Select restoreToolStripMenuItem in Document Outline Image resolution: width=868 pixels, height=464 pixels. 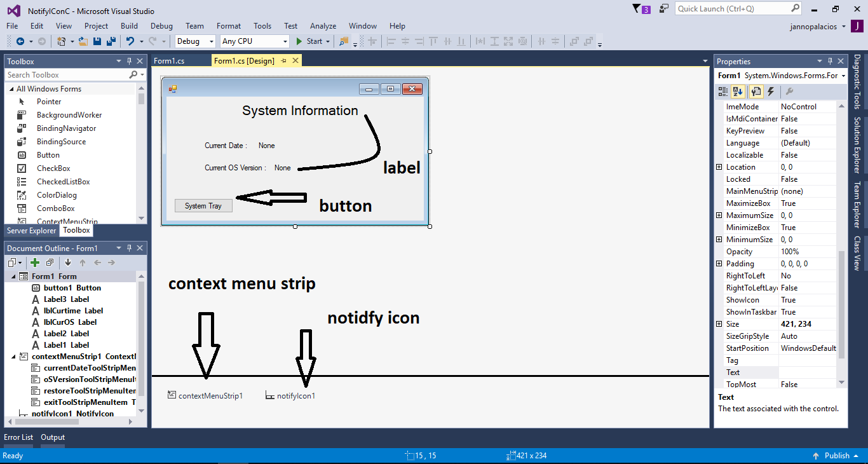tap(90, 391)
